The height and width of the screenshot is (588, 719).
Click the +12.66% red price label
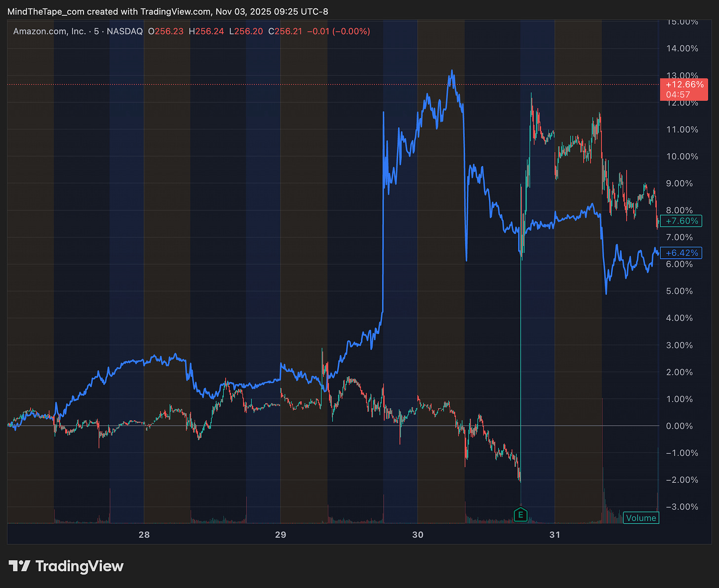click(x=684, y=89)
